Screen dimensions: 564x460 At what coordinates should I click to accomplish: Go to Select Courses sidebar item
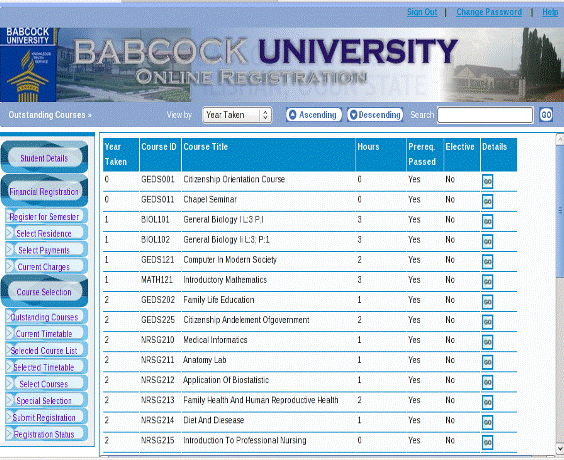point(46,384)
